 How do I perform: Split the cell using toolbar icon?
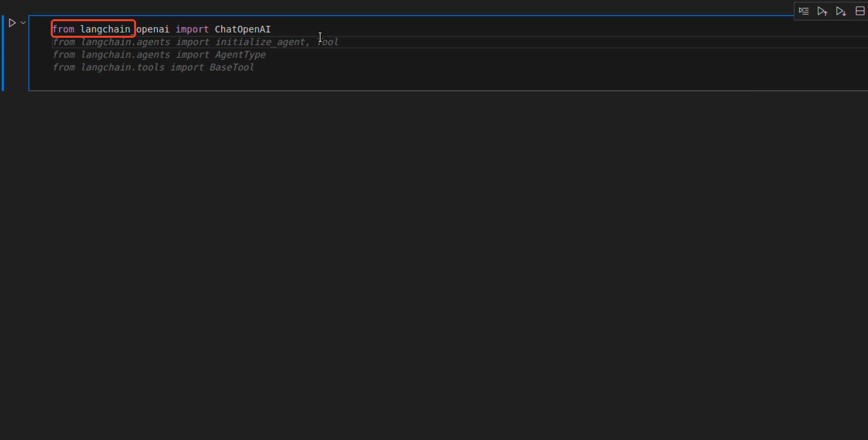tap(860, 11)
